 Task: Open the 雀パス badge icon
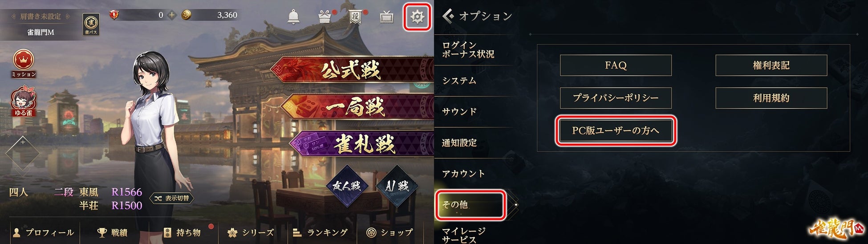(91, 24)
